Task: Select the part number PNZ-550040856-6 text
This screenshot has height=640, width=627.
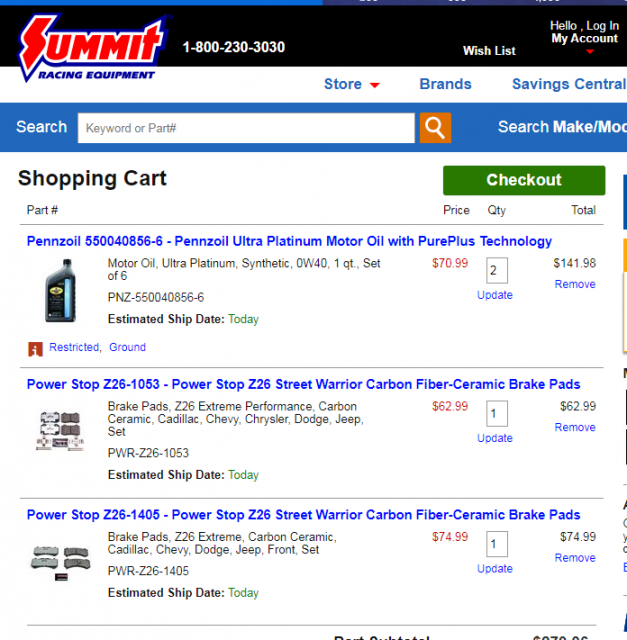Action: 156,297
